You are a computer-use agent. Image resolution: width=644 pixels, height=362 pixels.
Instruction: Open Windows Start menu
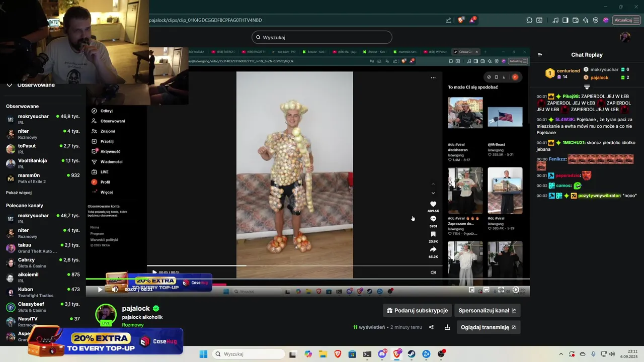point(203,354)
